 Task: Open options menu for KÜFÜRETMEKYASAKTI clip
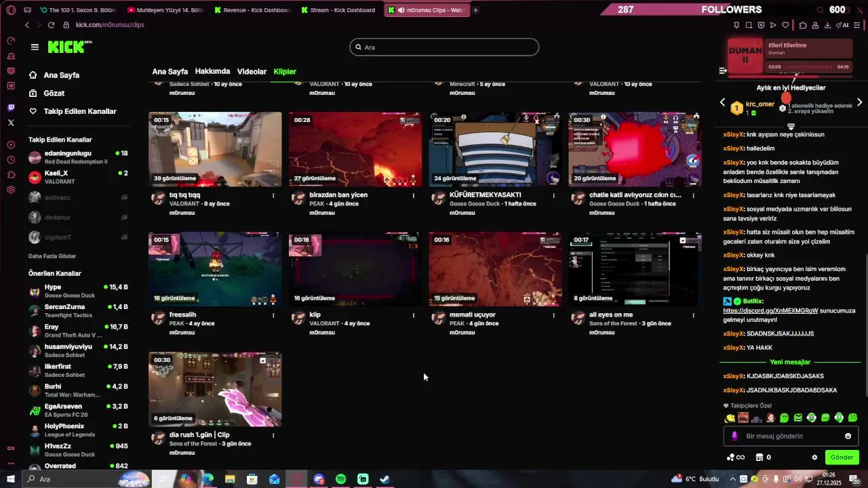(x=553, y=195)
